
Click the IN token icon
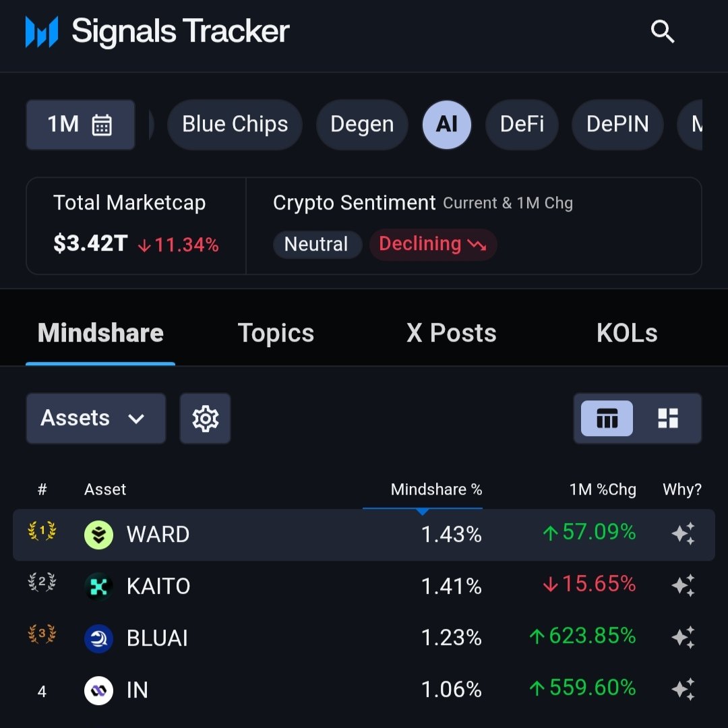(98, 690)
